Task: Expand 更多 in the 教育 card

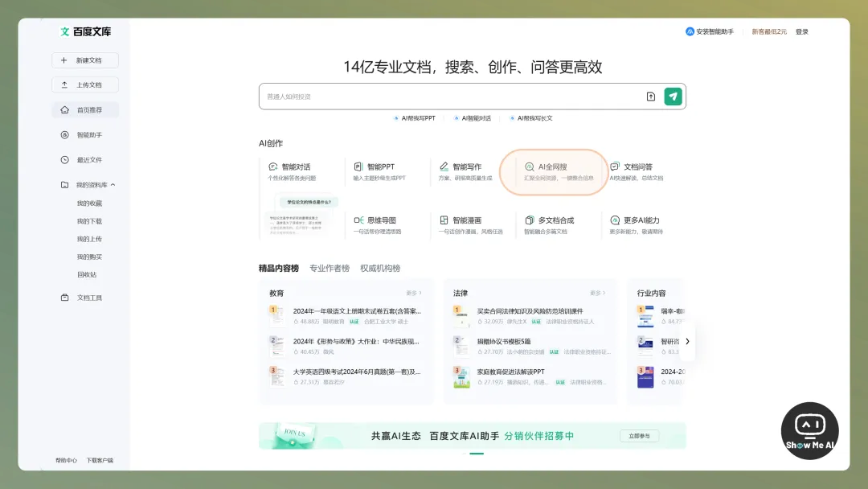Action: (x=414, y=293)
